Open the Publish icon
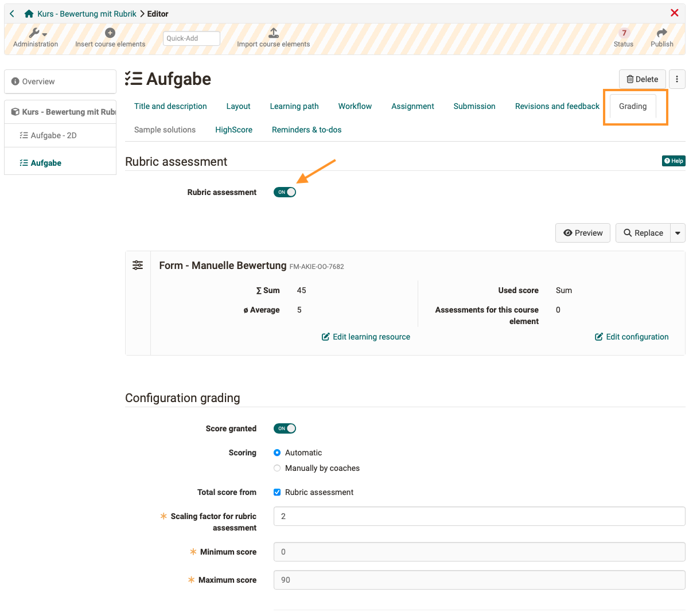Screen dimensions: 689x616 661,34
